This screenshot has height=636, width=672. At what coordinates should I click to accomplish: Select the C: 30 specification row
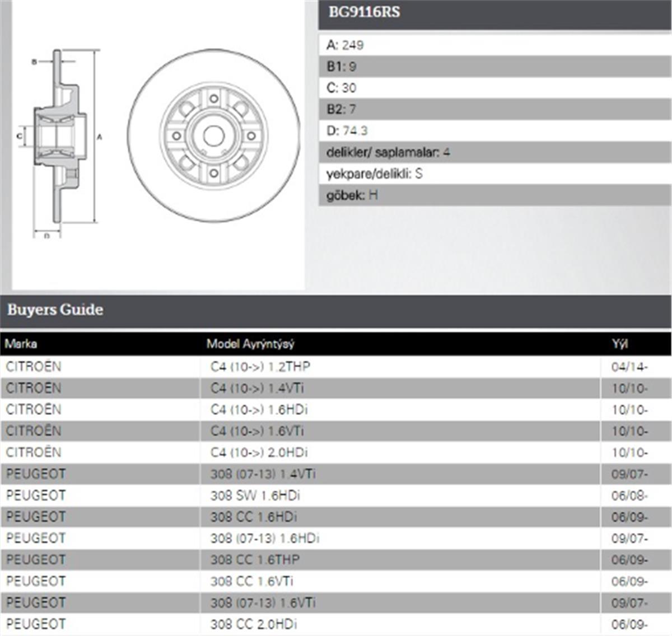pyautogui.click(x=495, y=87)
